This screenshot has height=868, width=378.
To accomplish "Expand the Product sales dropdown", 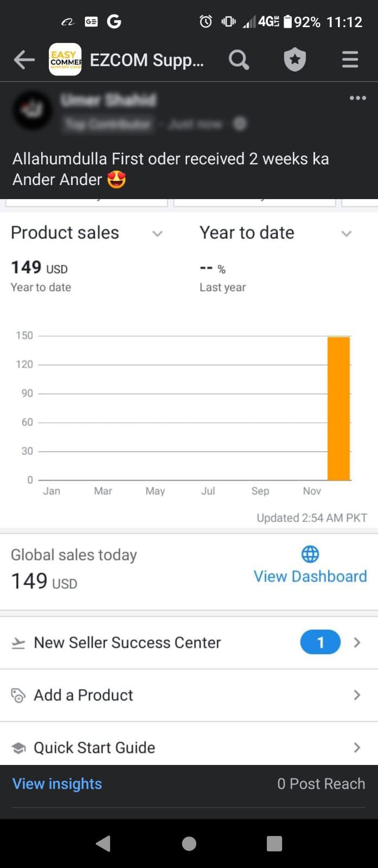I will click(157, 234).
